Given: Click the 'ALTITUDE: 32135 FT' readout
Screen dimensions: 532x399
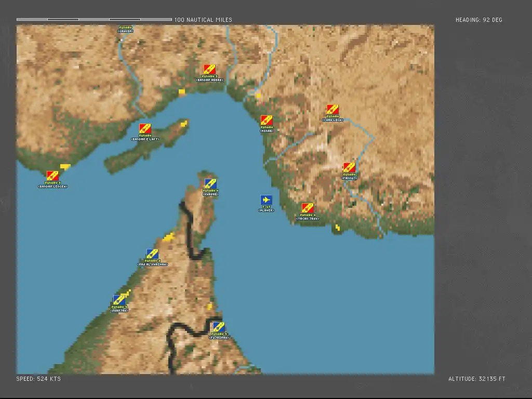Looking at the screenshot, I should tap(477, 379).
